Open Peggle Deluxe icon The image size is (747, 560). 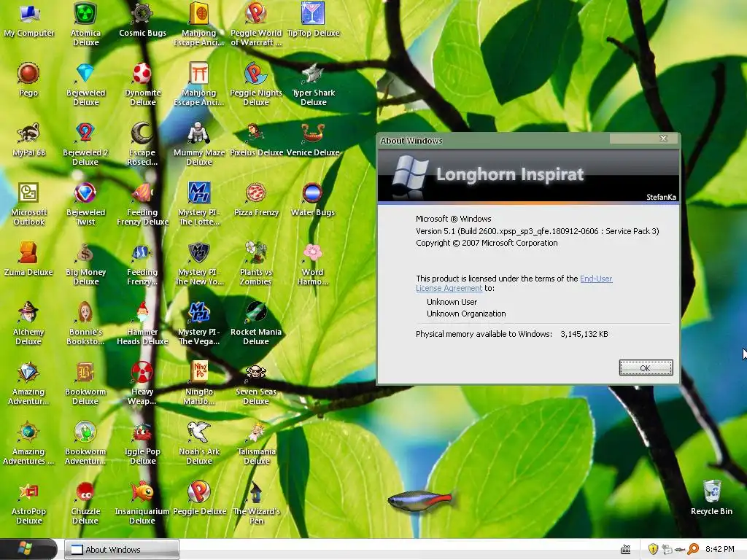coord(199,499)
